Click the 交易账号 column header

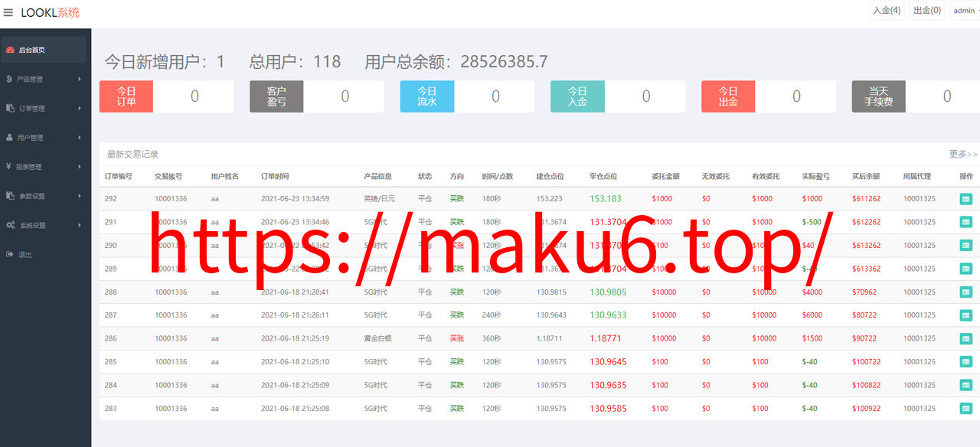pyautogui.click(x=168, y=176)
